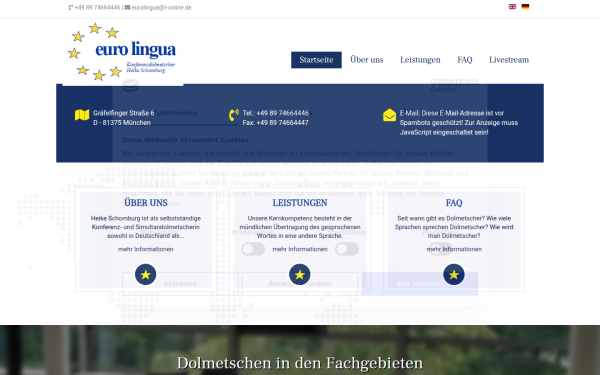Click the Gräfelfinger Straße 6 address text

[x=123, y=113]
